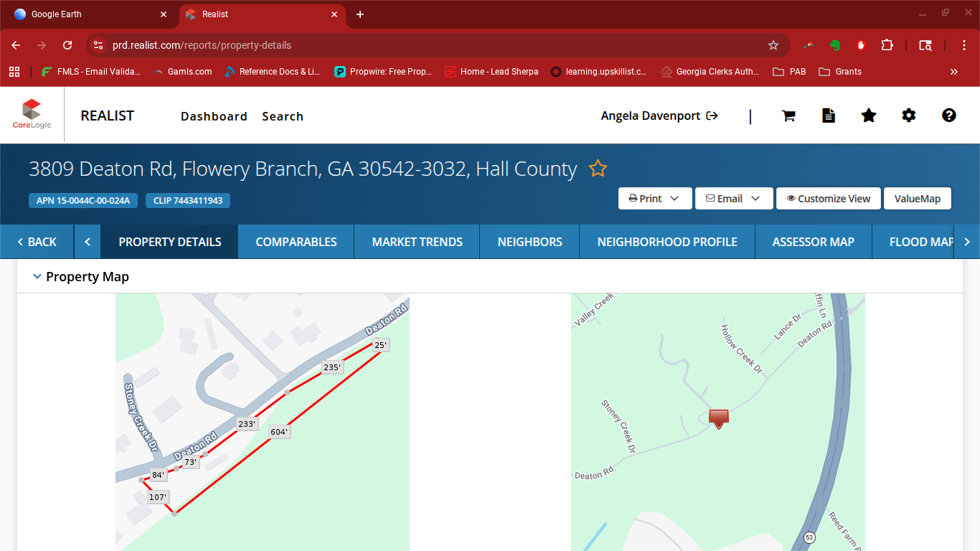Favorite this property with the orange star
Image resolution: width=980 pixels, height=551 pixels.
pyautogui.click(x=598, y=169)
